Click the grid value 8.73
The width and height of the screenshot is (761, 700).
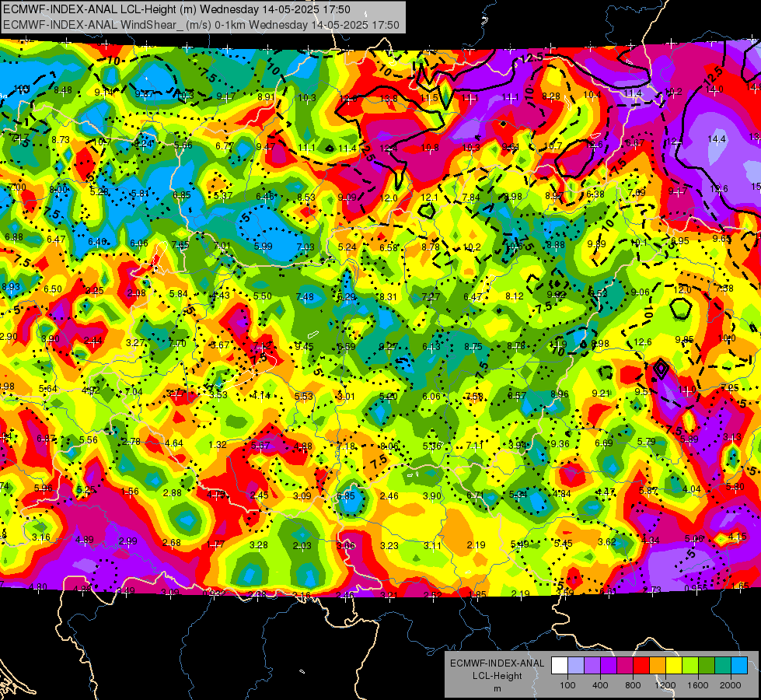(61, 140)
